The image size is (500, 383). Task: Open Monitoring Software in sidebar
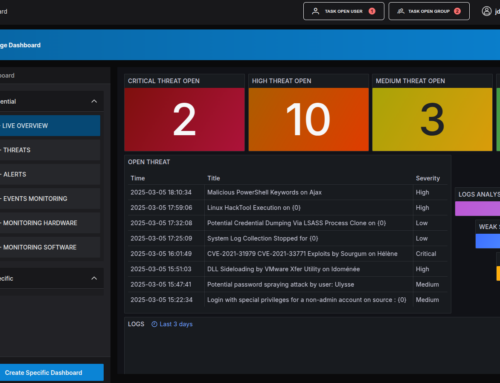click(50, 247)
